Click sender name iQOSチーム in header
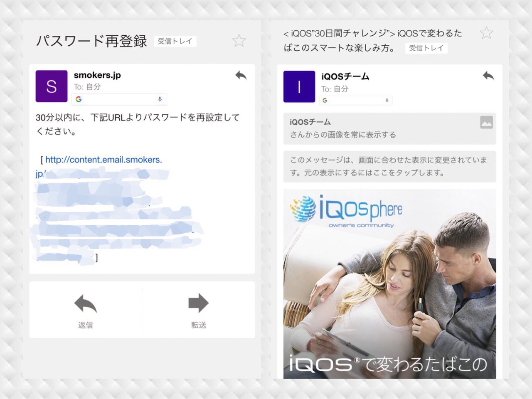 point(345,76)
